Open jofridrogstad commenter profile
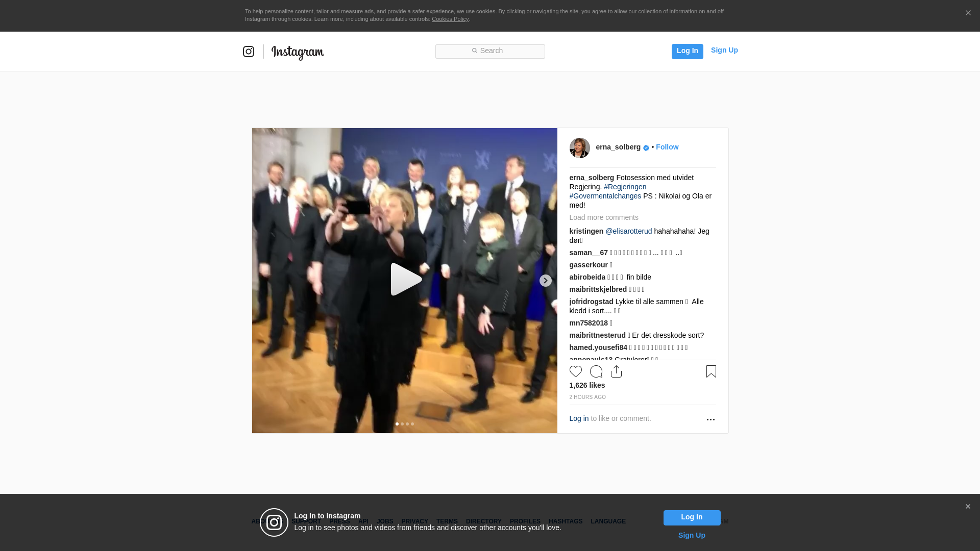 [592, 302]
